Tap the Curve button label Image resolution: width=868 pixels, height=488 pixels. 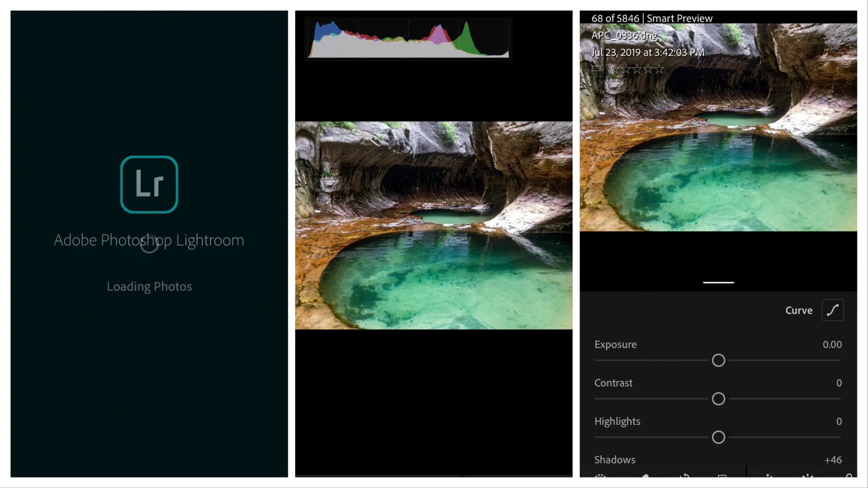pos(799,310)
